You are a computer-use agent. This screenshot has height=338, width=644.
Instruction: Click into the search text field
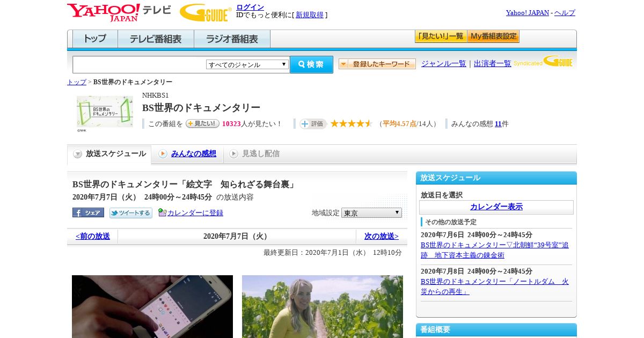click(x=139, y=64)
